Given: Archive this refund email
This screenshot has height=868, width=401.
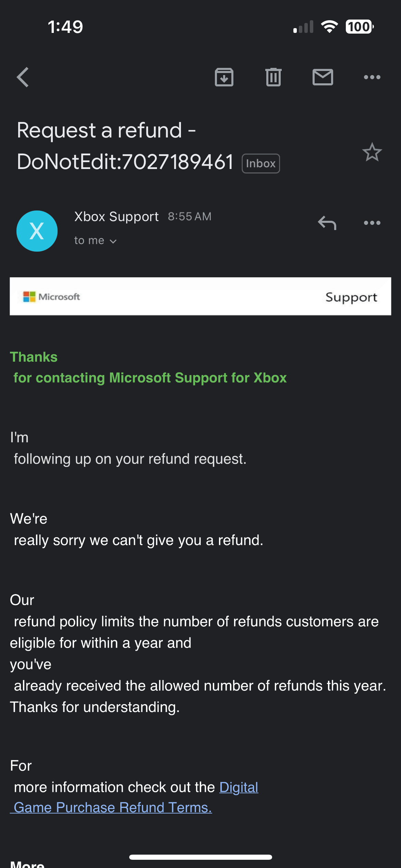Looking at the screenshot, I should click(x=224, y=77).
